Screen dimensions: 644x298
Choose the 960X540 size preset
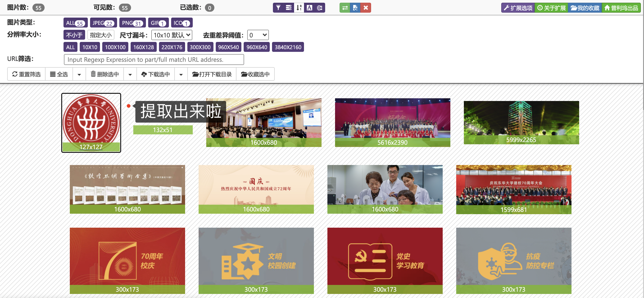click(228, 47)
